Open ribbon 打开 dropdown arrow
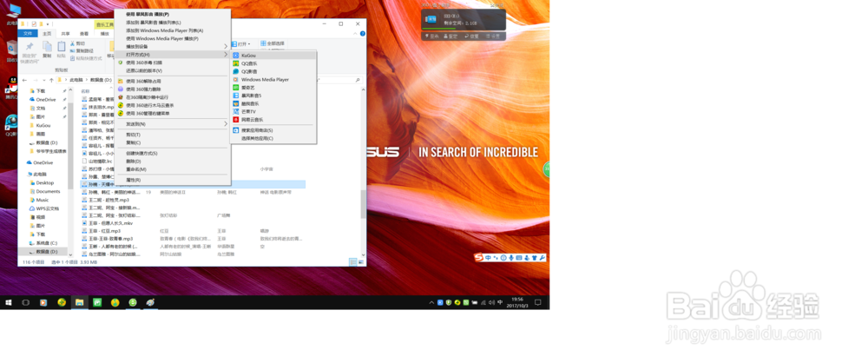This screenshot has width=868, height=363. (249, 43)
